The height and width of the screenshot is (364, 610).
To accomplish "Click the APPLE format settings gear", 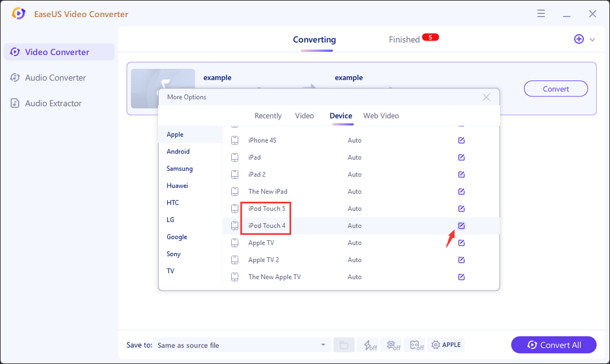I will 446,345.
